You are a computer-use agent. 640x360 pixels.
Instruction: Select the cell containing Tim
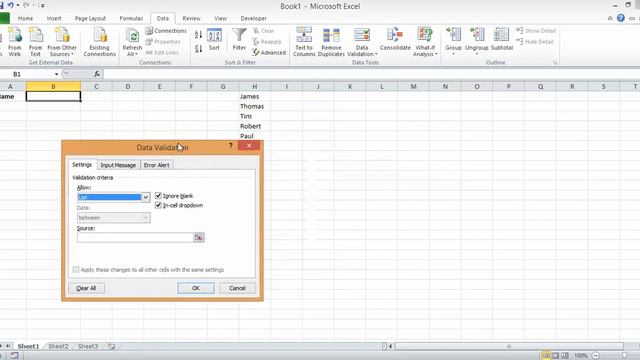[x=254, y=116]
